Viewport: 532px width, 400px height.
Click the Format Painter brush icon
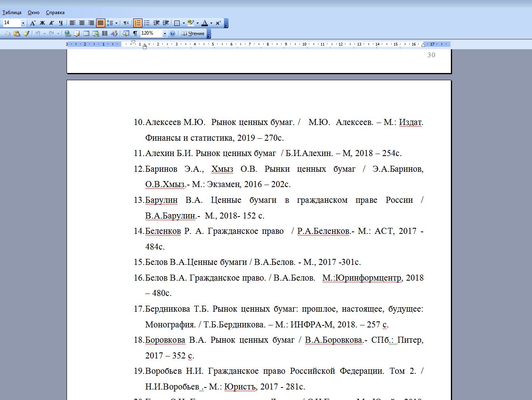[26, 33]
